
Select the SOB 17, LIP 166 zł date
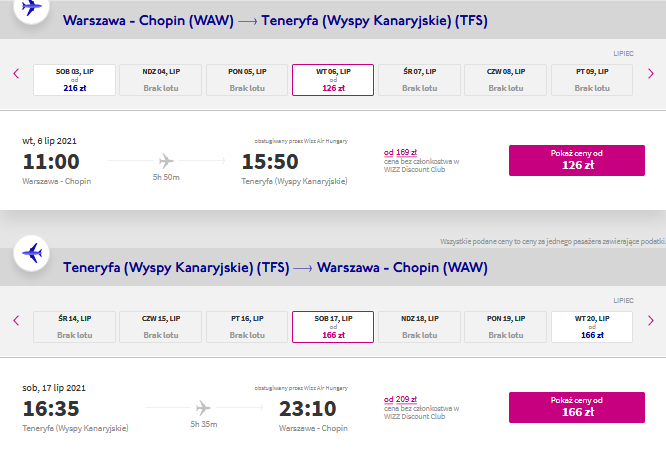pos(333,327)
